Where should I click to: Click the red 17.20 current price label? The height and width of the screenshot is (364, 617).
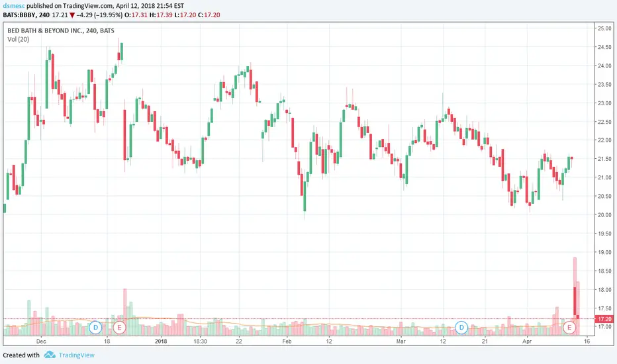[x=605, y=319]
